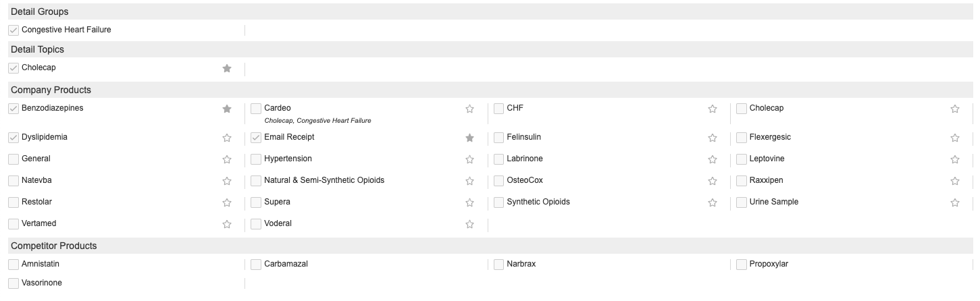Select the Narbrax competitor checkbox

(498, 265)
